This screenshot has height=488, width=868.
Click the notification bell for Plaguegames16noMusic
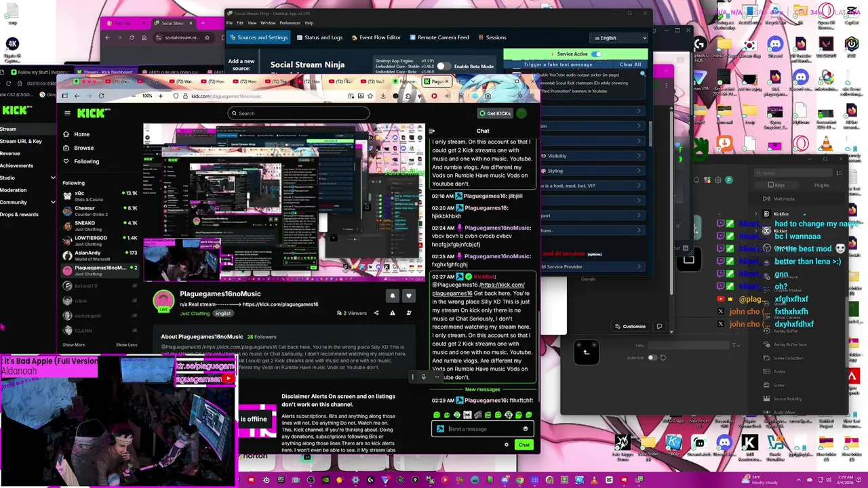coord(392,296)
